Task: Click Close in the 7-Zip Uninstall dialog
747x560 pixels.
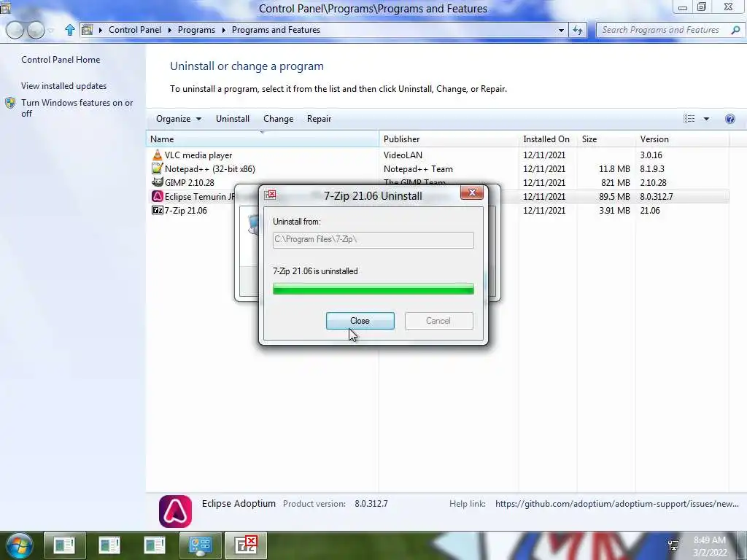Action: (360, 321)
